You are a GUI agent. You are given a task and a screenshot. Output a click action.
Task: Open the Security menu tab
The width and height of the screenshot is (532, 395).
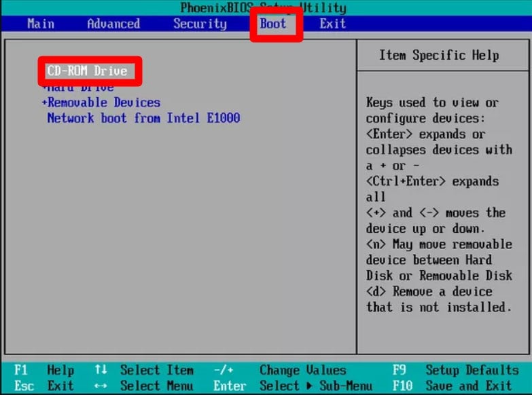click(200, 24)
